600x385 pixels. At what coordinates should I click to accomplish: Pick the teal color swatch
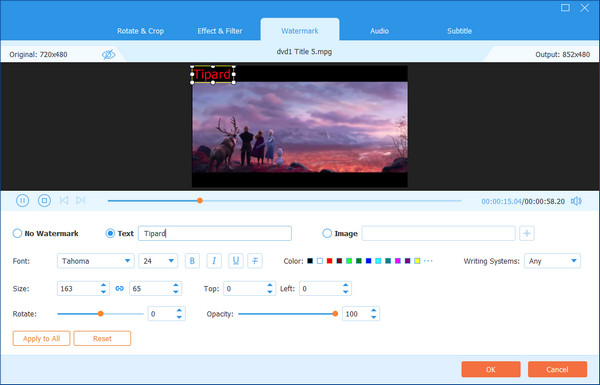(x=388, y=261)
